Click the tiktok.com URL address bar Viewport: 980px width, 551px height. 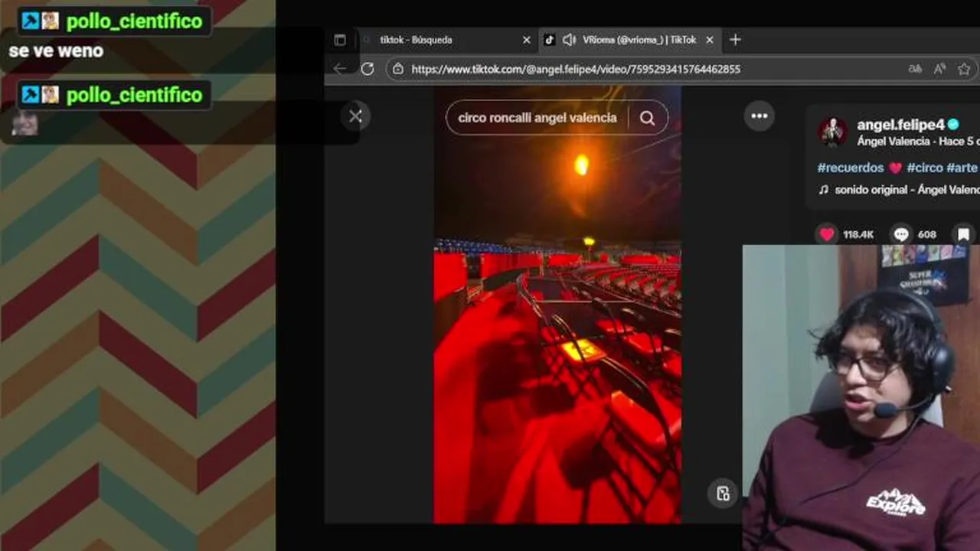(576, 69)
